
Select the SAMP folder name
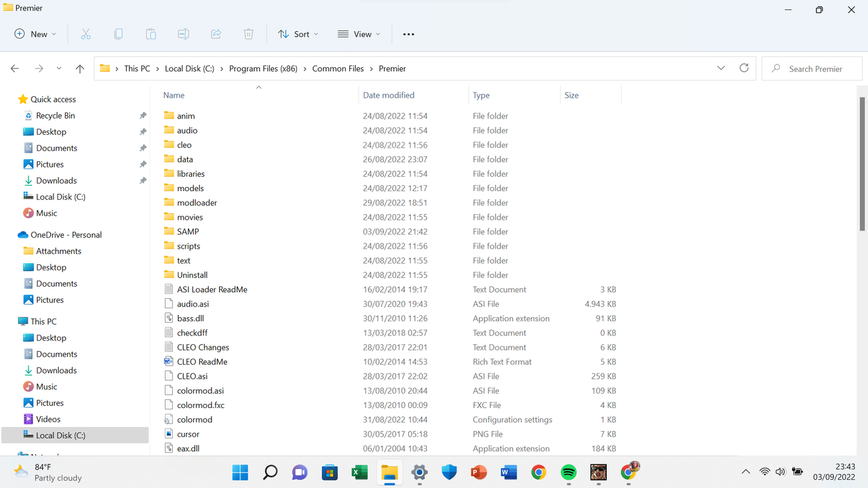pyautogui.click(x=188, y=232)
